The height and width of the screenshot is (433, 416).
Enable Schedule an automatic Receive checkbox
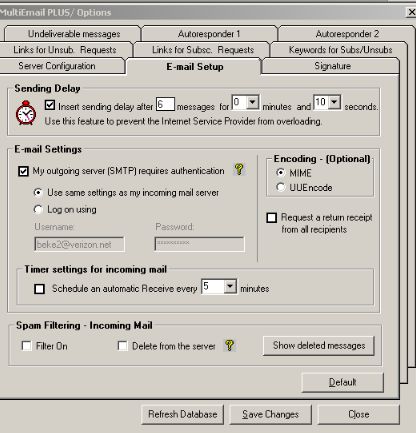click(39, 289)
